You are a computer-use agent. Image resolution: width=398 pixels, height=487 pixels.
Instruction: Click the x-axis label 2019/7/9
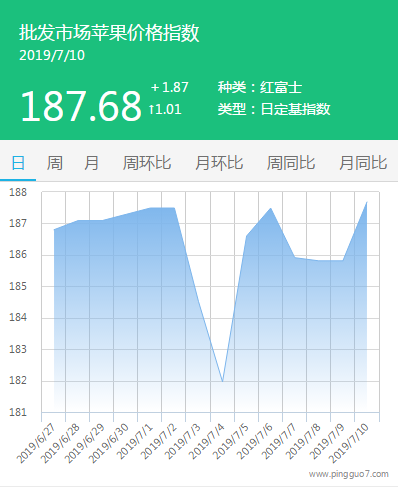tap(327, 442)
